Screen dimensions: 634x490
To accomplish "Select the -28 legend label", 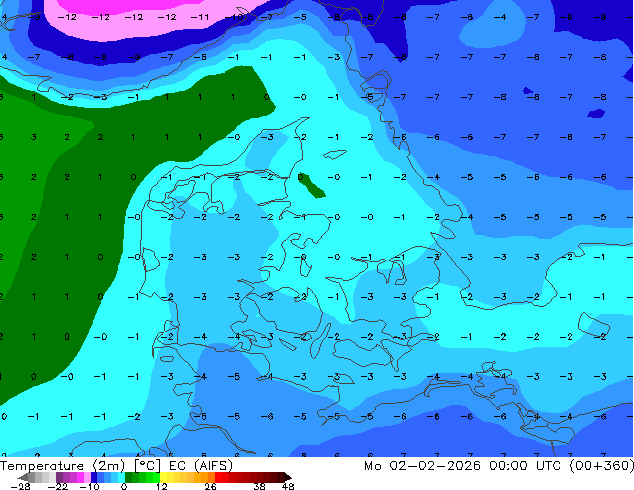I will [x=21, y=486].
